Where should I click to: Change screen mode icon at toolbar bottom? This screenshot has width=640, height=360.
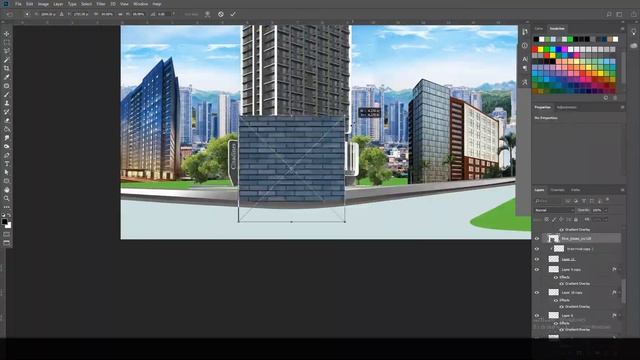[7, 242]
